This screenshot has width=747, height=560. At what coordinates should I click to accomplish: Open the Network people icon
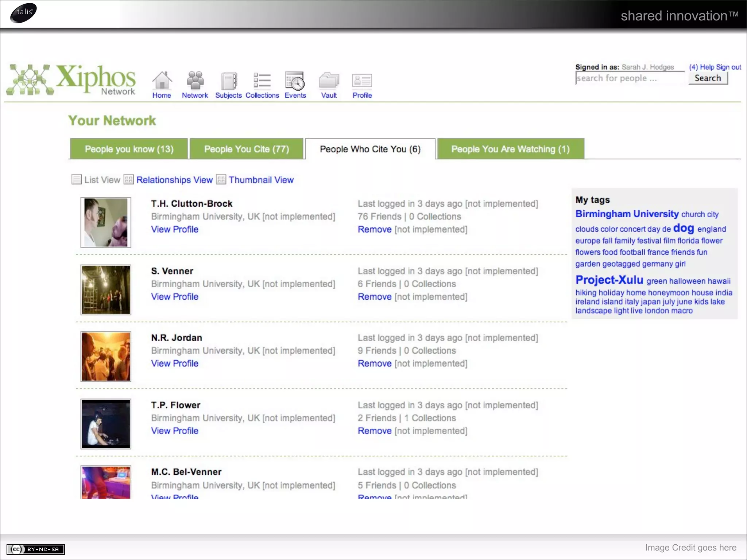[195, 80]
